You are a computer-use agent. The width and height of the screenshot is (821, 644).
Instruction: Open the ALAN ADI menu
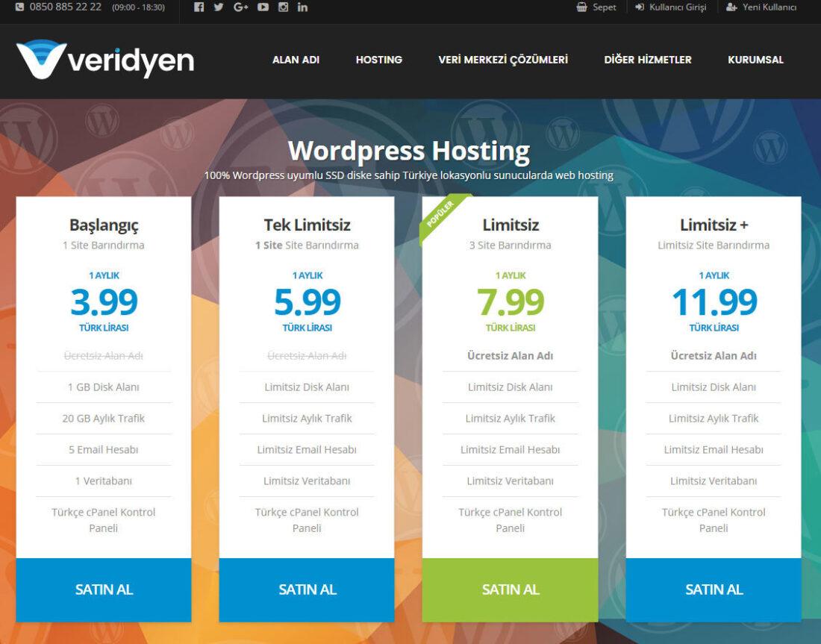click(x=296, y=60)
